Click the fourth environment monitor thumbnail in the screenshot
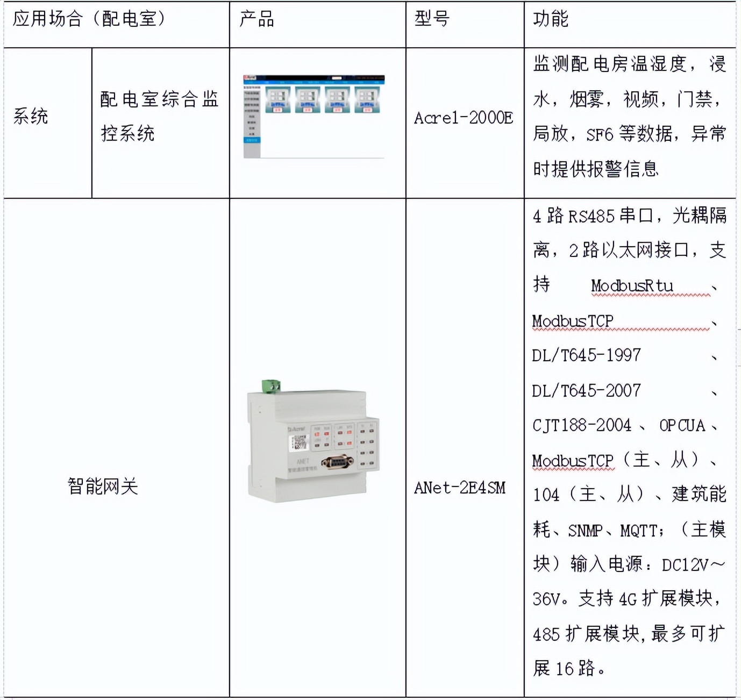Viewport: 741px width, 700px height. pos(367,99)
